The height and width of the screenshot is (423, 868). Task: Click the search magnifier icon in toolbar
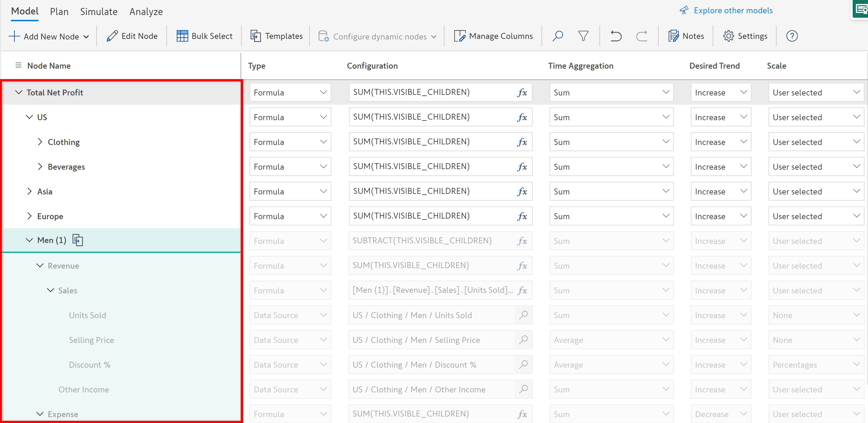click(557, 36)
